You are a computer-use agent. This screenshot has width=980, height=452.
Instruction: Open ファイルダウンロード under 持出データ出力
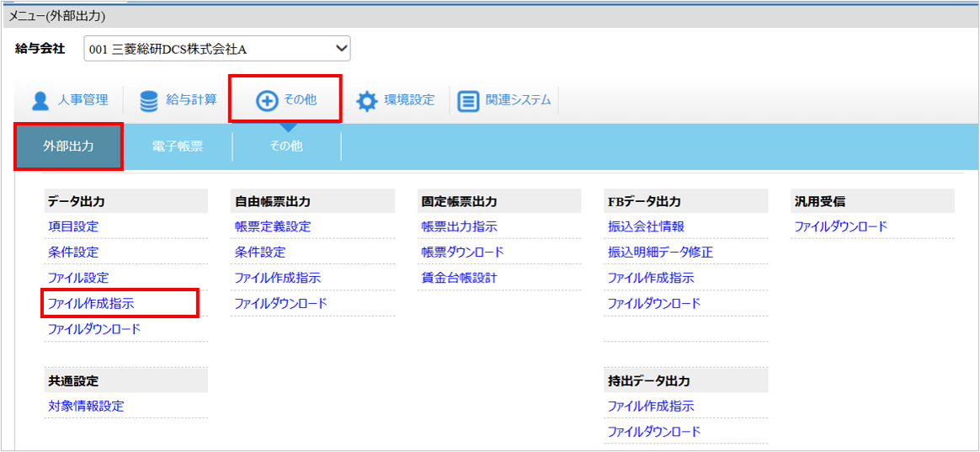(x=654, y=431)
